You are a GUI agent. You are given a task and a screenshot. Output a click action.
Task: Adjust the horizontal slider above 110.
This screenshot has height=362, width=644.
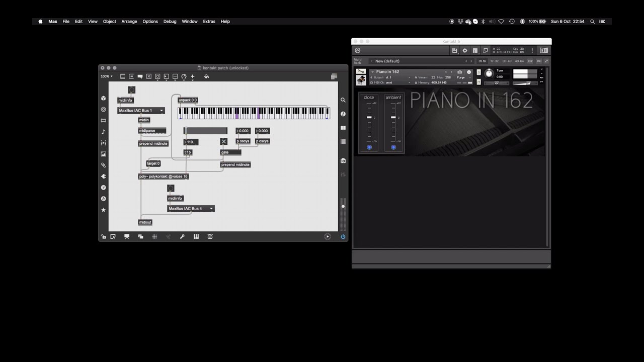pos(205,131)
